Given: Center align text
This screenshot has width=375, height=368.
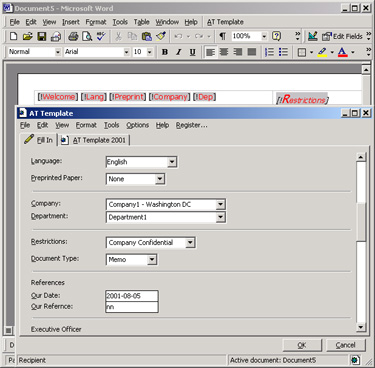Looking at the screenshot, I should pos(224,52).
